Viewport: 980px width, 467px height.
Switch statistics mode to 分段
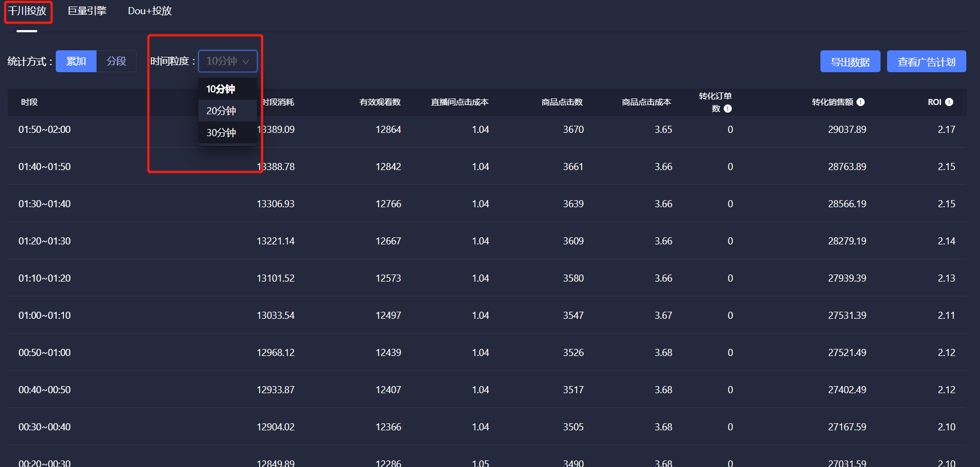tap(116, 61)
